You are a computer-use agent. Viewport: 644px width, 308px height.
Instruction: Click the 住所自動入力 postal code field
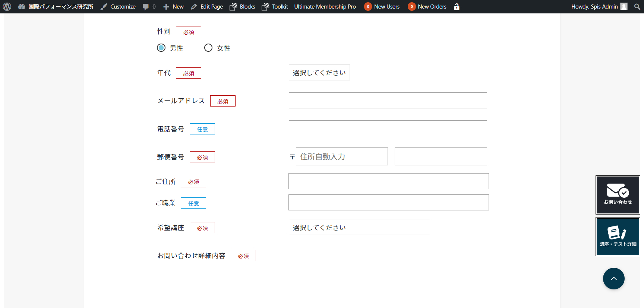tap(341, 156)
